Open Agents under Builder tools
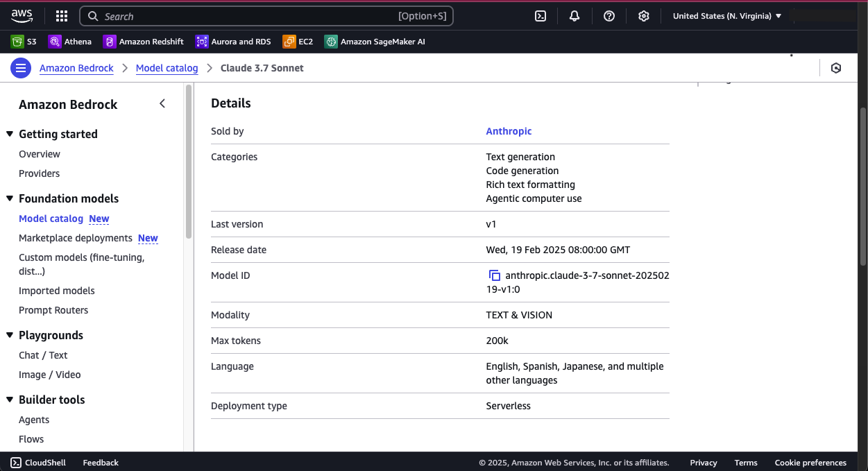The image size is (868, 471). coord(34,420)
